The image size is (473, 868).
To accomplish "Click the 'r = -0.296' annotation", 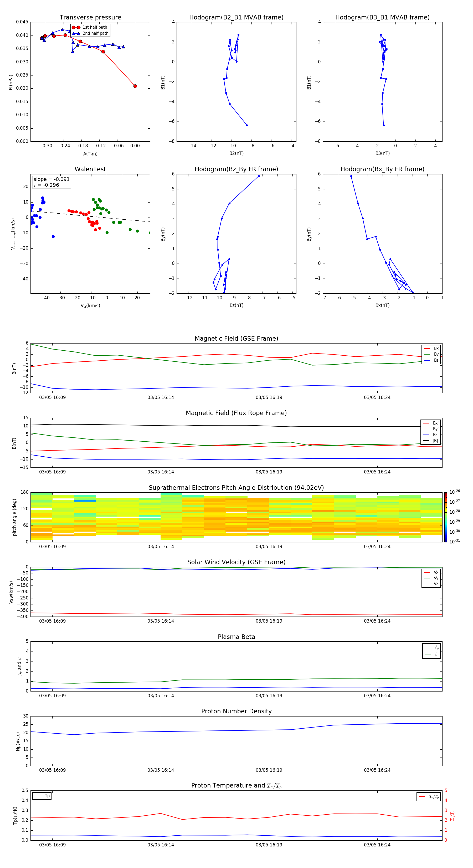I will (x=47, y=185).
